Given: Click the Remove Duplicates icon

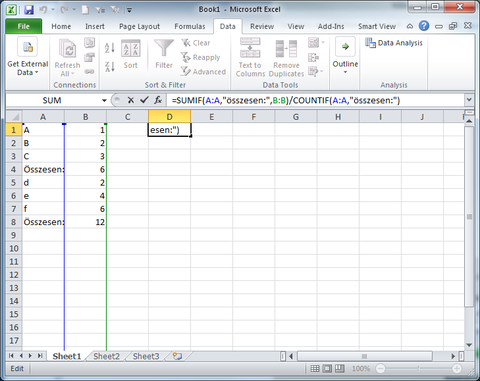Looking at the screenshot, I should (286, 57).
